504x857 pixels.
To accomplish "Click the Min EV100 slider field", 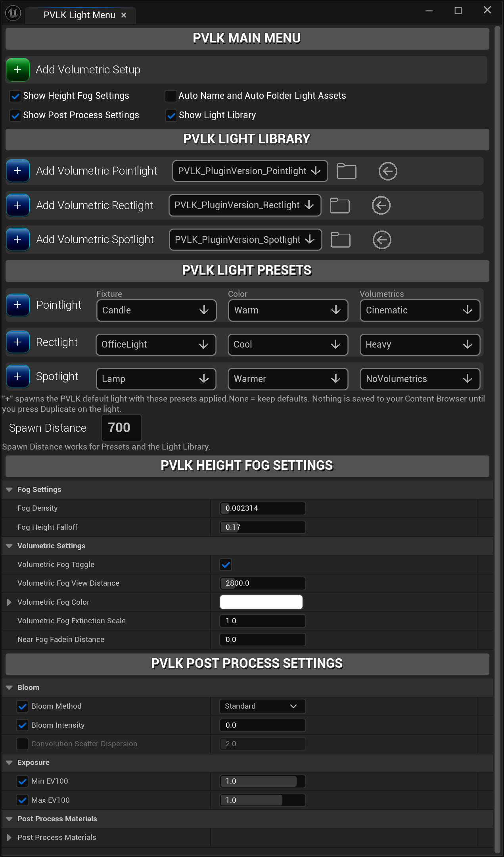I will [x=263, y=781].
